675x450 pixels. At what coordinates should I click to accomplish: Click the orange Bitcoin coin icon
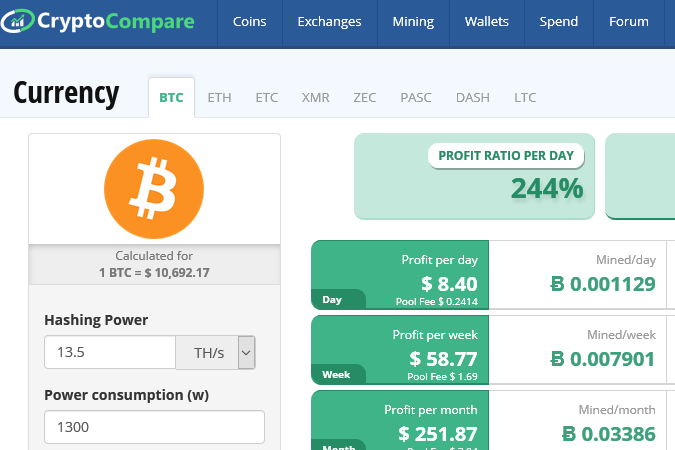click(x=154, y=188)
